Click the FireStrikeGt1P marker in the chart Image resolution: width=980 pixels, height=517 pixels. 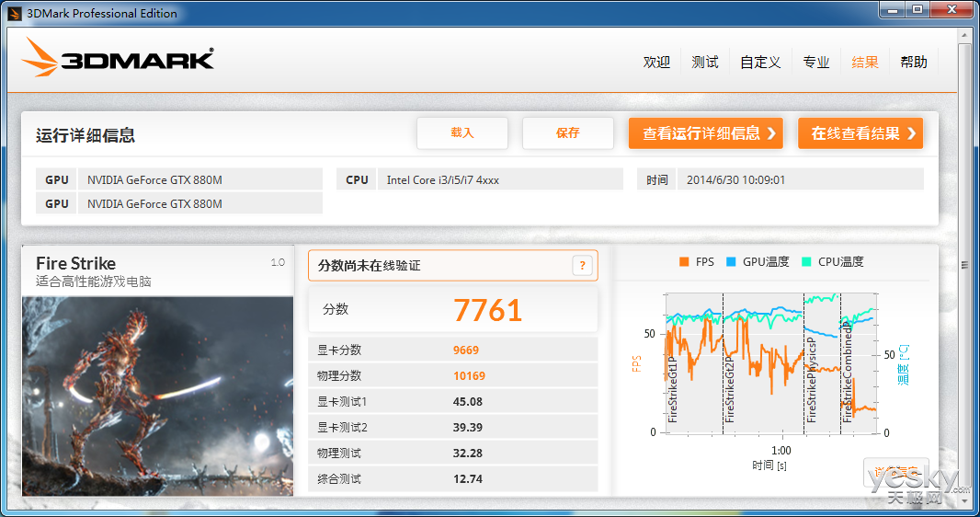click(673, 389)
